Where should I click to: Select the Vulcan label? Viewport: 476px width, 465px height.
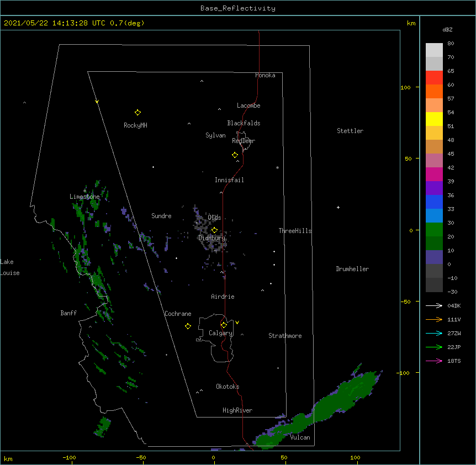[x=300, y=437]
